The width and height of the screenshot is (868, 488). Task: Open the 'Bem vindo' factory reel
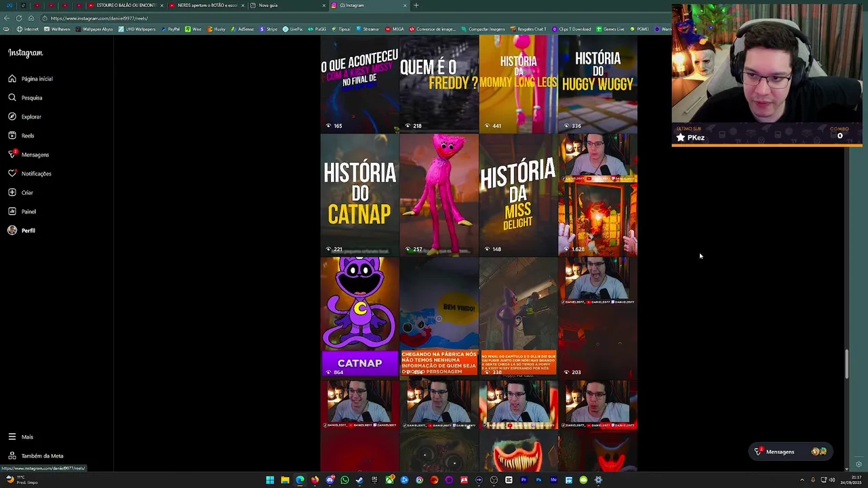pos(439,317)
